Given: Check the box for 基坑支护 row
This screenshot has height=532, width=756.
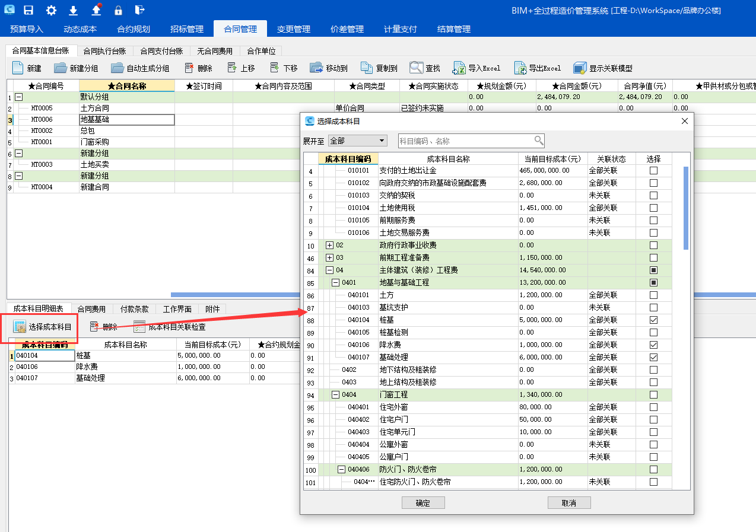Looking at the screenshot, I should 653,307.
